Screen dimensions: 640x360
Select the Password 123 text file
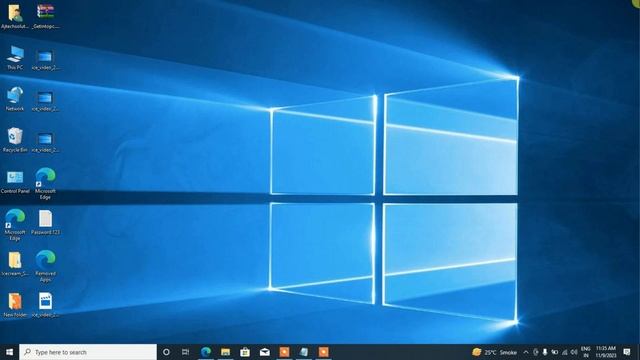45,222
